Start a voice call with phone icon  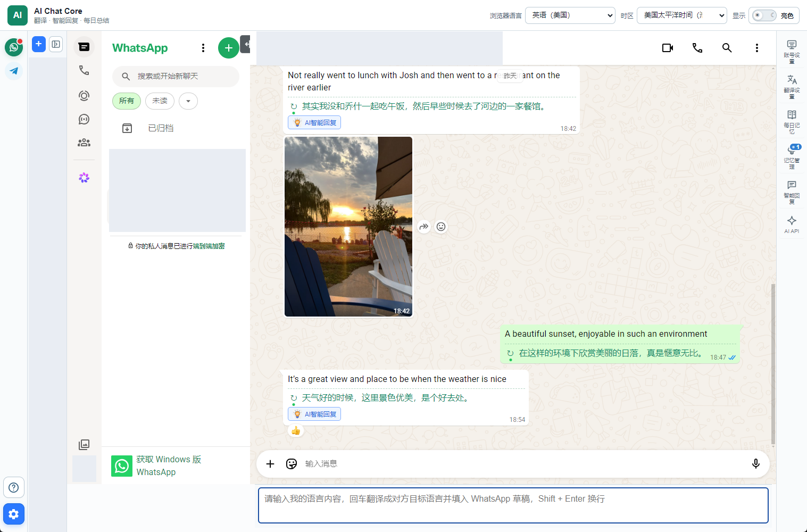(697, 48)
